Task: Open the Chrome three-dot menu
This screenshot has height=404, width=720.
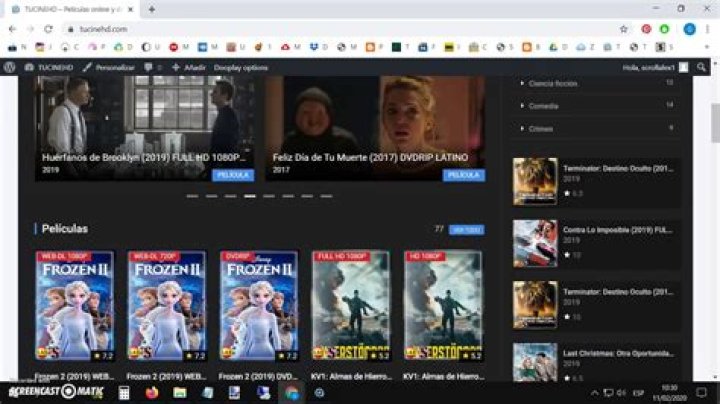Action: click(707, 29)
